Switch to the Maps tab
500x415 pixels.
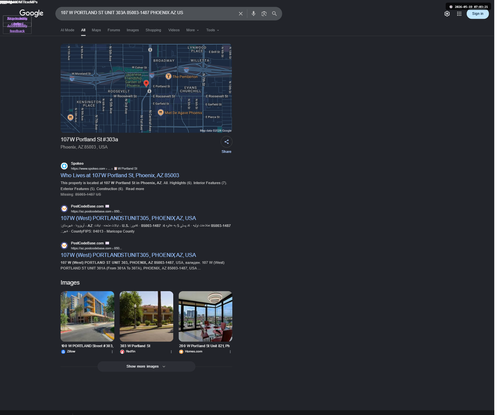coord(96,30)
